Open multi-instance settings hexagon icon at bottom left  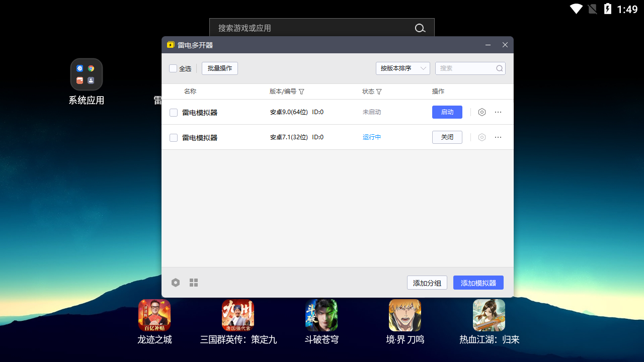[176, 283]
